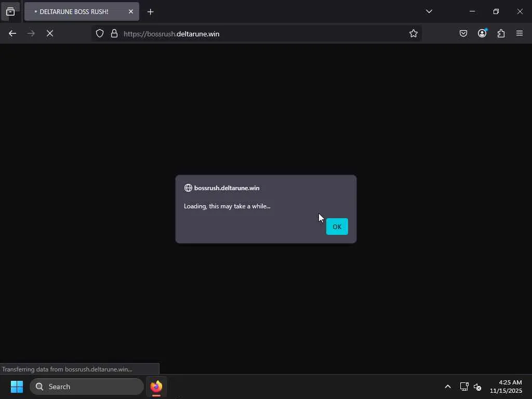Open the clock and date panel

tap(506, 387)
